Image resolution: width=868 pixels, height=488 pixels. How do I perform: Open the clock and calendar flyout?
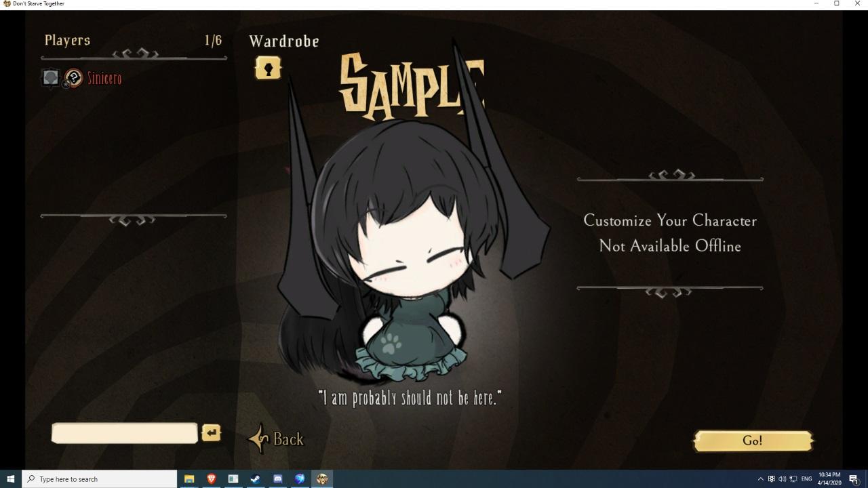(829, 479)
